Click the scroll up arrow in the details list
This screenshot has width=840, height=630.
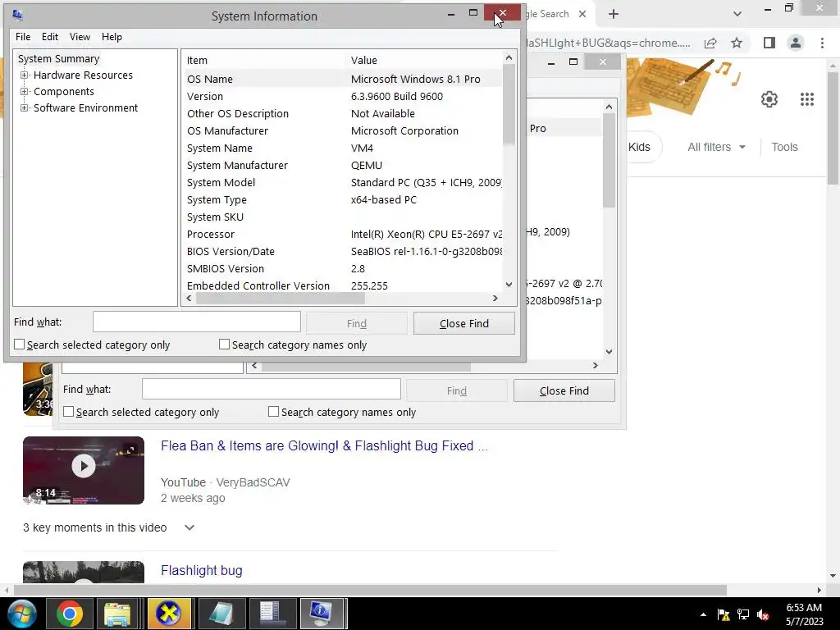(509, 57)
